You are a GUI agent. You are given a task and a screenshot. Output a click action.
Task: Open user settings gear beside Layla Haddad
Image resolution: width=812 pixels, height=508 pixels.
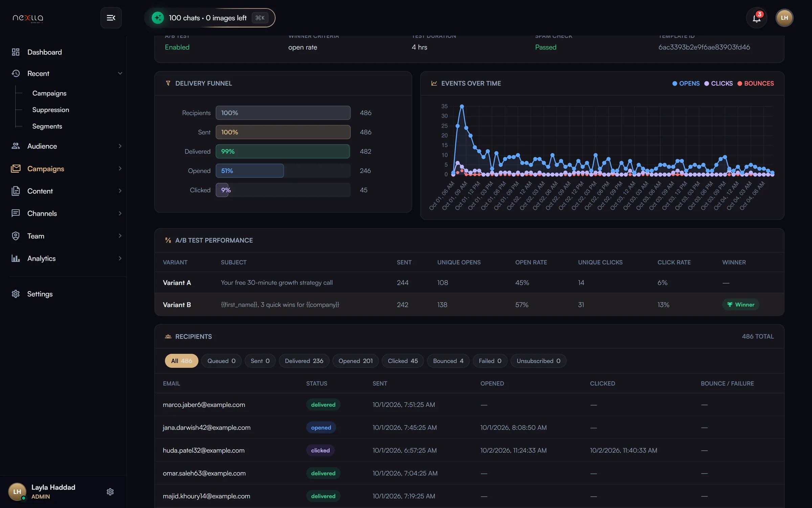point(110,491)
